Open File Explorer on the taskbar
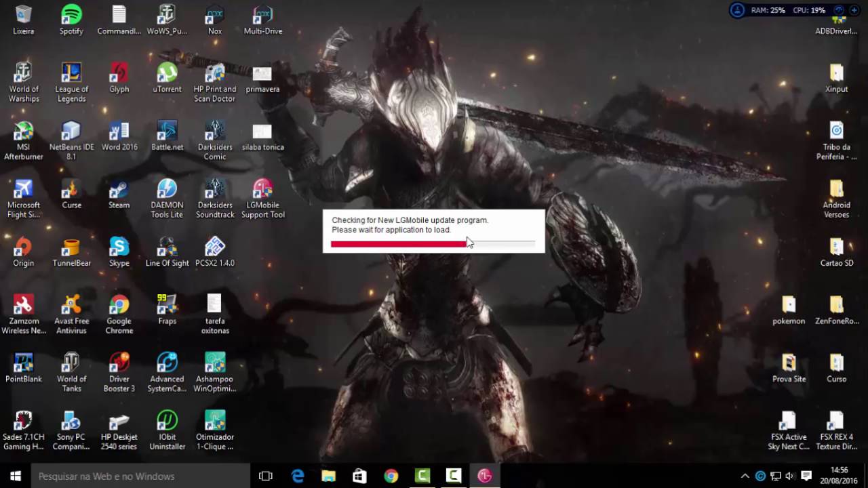 [329, 476]
